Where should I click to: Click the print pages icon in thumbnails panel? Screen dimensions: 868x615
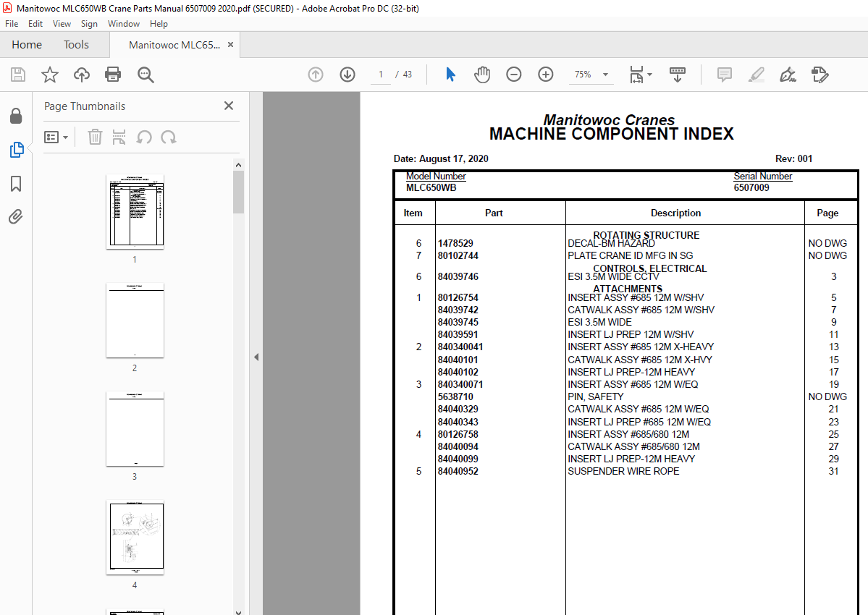(x=119, y=137)
